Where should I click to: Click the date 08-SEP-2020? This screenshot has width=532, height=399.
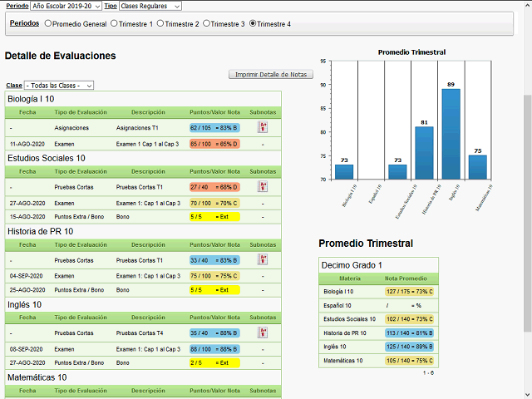click(26, 349)
